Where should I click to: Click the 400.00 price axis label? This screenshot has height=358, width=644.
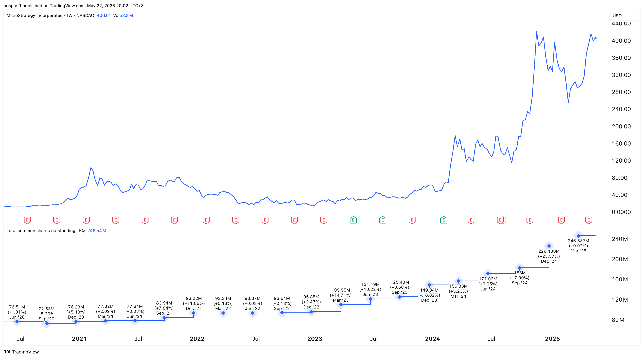point(621,41)
